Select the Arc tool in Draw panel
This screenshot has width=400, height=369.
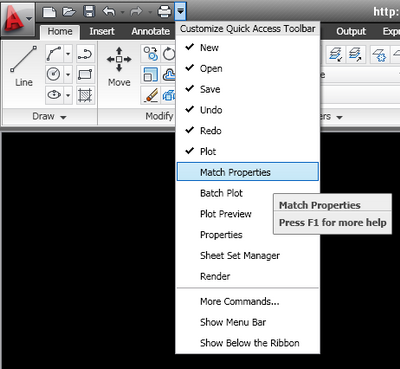(54, 54)
